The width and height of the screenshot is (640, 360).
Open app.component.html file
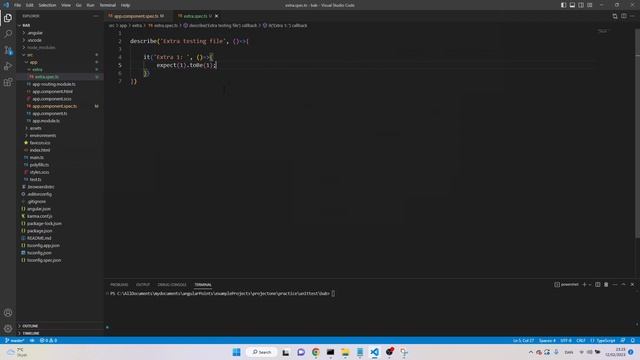(x=52, y=91)
